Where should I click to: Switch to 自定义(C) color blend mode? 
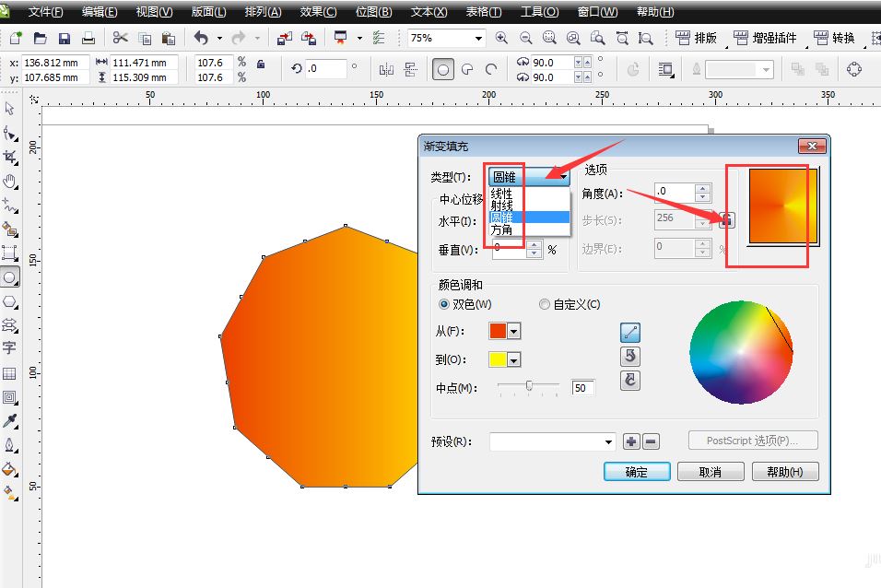point(544,304)
